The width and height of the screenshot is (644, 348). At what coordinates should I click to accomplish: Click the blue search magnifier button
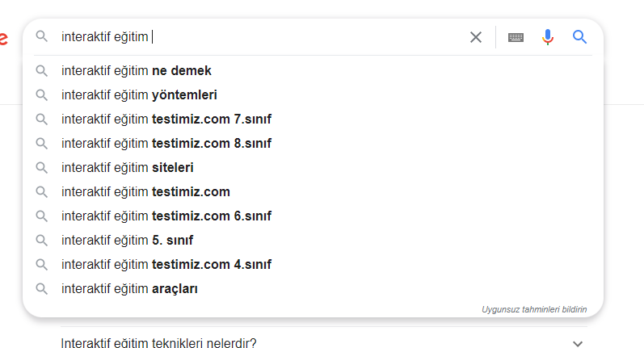[579, 37]
